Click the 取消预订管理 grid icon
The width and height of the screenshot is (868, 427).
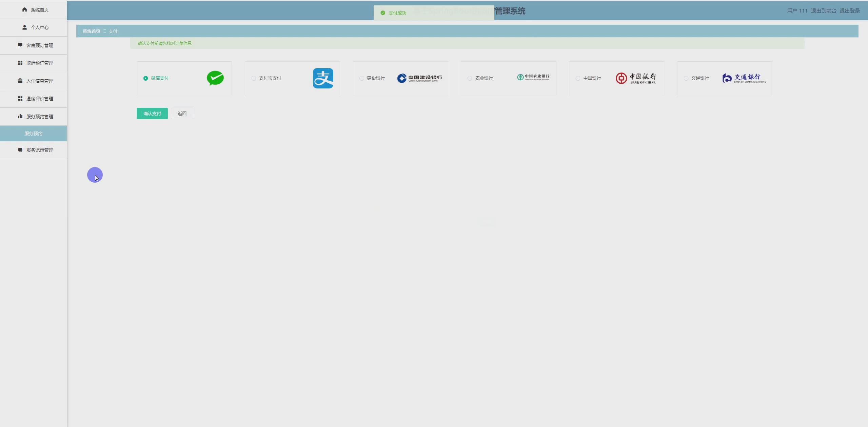click(x=20, y=63)
